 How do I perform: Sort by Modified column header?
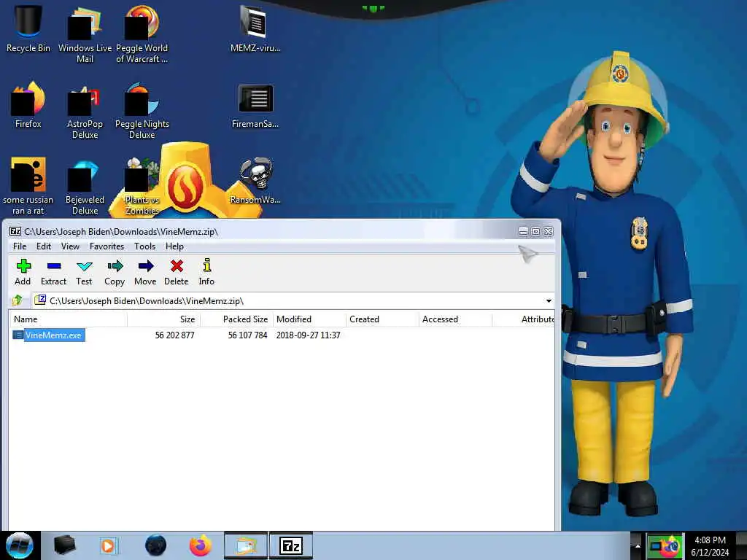tap(309, 319)
